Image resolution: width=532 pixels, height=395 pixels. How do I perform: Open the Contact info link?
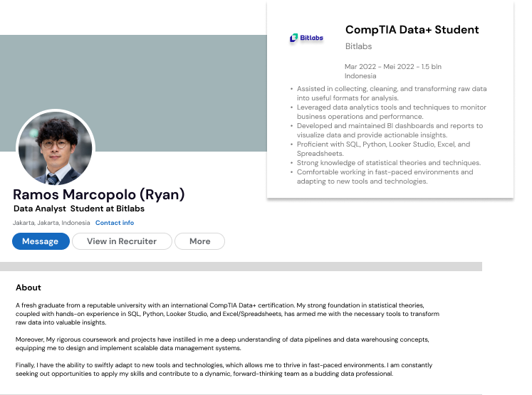115,223
